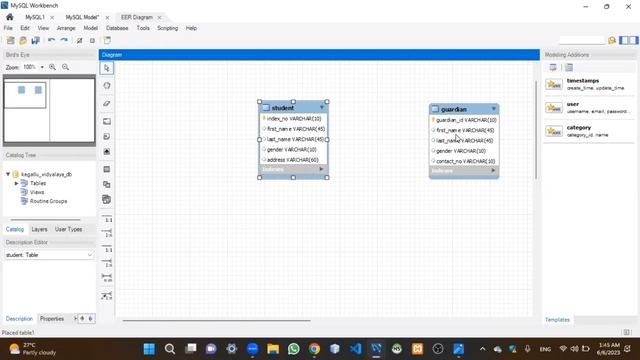This screenshot has width=640, height=360.
Task: Select the pointer selection tool
Action: tap(107, 68)
